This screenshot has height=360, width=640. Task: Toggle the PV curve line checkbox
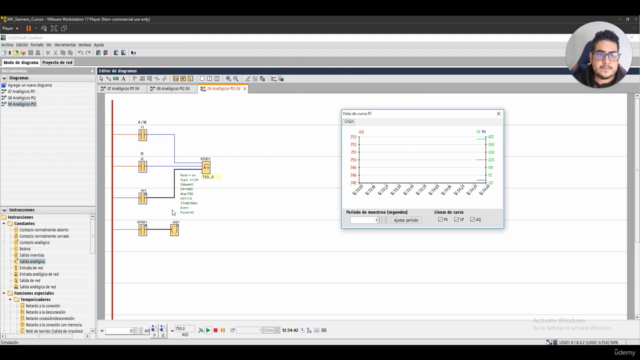440,220
